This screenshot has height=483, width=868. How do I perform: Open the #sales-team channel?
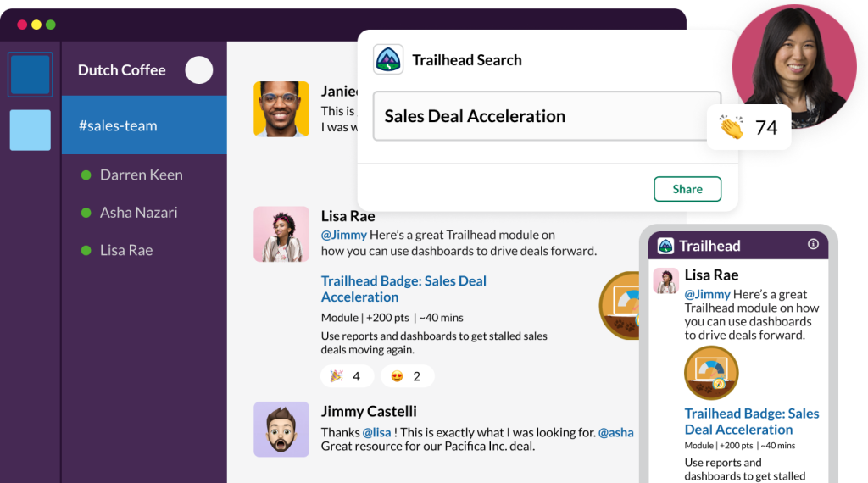(144, 125)
